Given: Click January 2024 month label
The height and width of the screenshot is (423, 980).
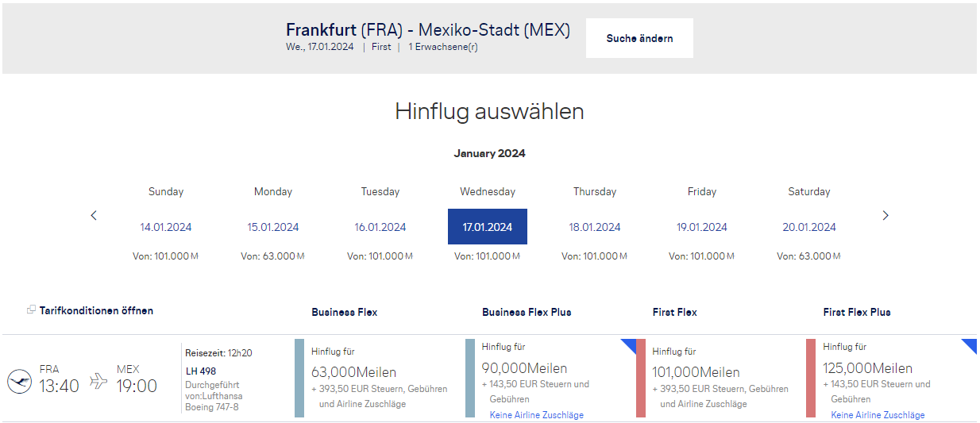Looking at the screenshot, I should click(489, 153).
